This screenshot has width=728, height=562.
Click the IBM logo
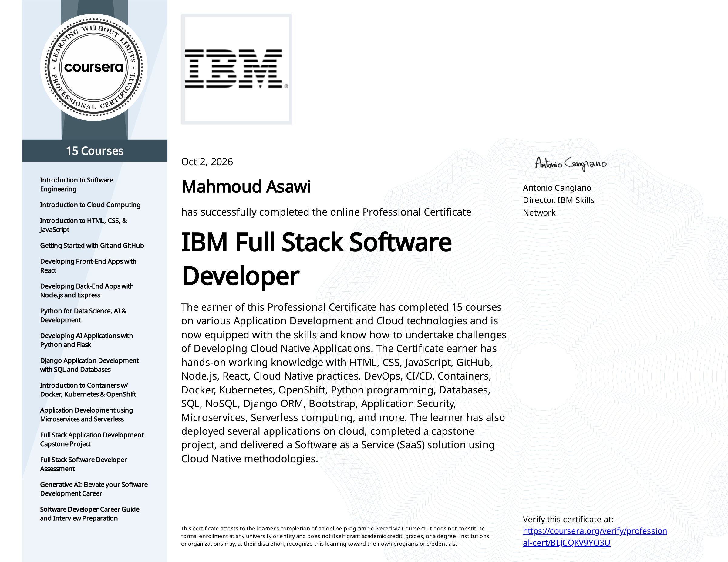point(236,69)
